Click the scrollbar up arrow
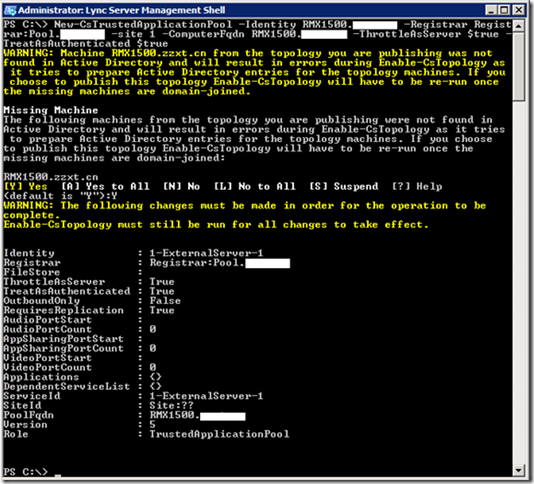The height and width of the screenshot is (484, 534). point(519,26)
